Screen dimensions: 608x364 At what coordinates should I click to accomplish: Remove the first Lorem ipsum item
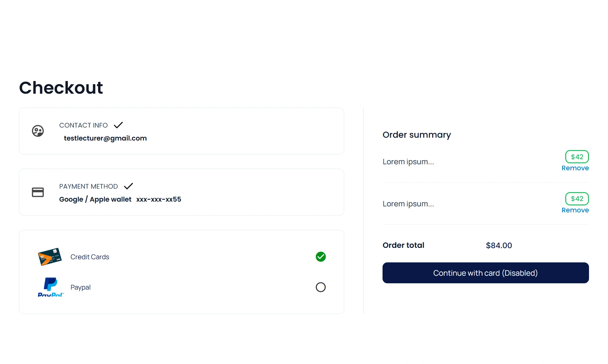(x=575, y=168)
